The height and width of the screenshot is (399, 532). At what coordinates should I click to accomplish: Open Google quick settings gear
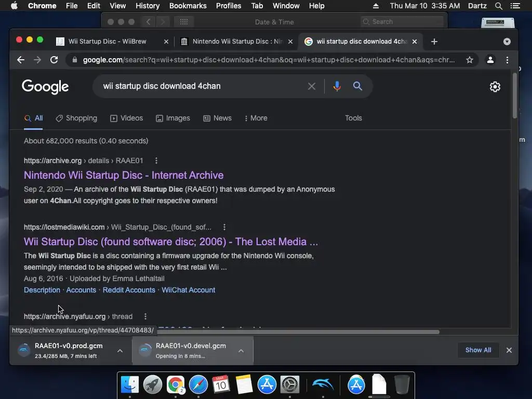point(495,87)
